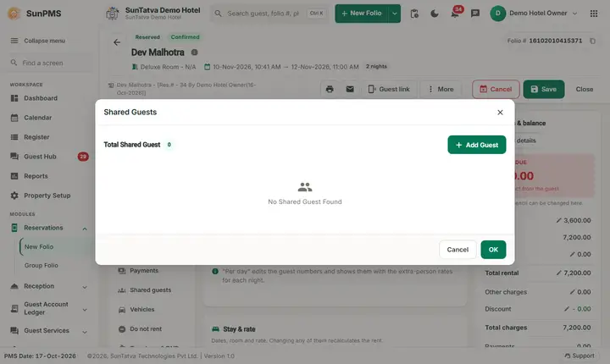Open Demo Hotel Owner user menu
This screenshot has height=364, width=610.
pos(534,14)
